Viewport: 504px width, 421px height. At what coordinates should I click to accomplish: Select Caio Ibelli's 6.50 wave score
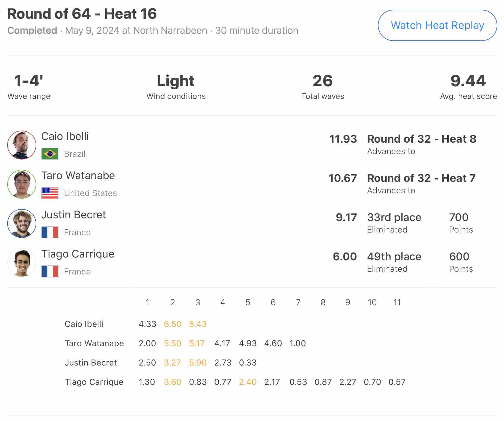tap(173, 324)
